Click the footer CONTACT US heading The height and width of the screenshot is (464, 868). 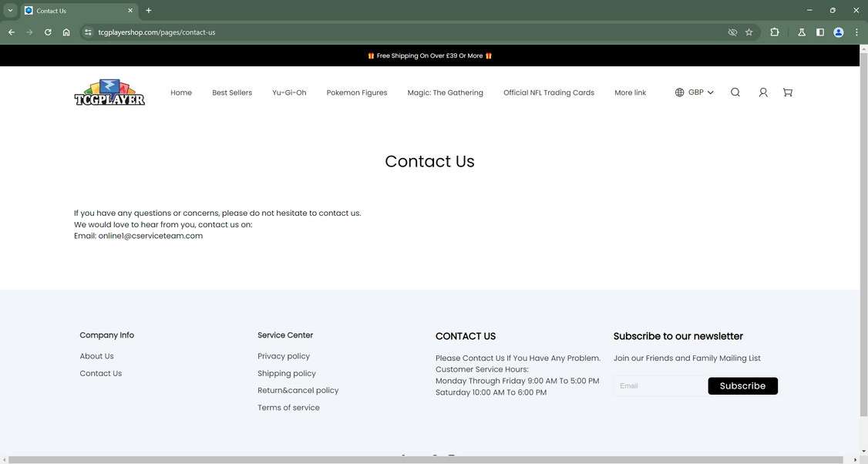coord(466,336)
